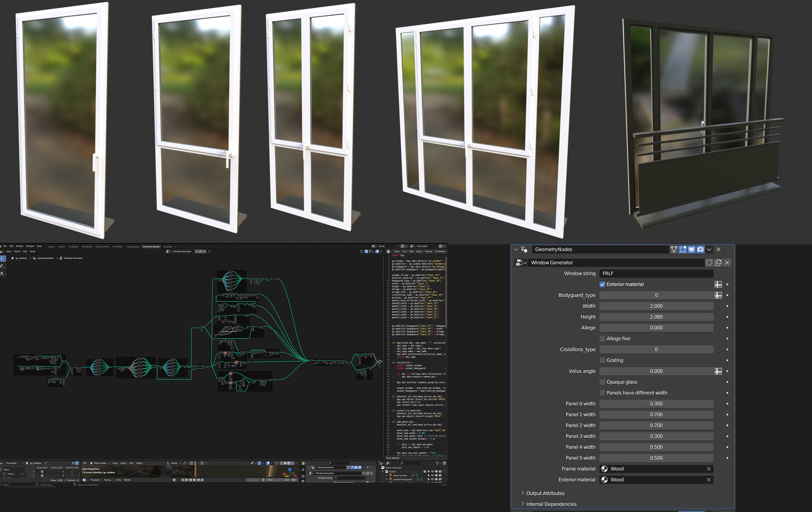
Task: Click the Window string field showing FRLF
Action: 656,273
